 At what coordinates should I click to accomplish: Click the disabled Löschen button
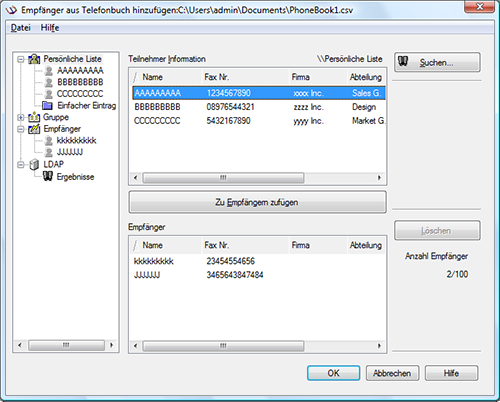437,230
